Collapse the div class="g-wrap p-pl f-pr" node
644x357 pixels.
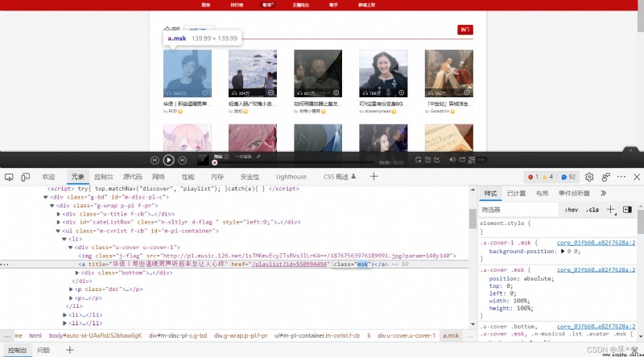point(52,206)
